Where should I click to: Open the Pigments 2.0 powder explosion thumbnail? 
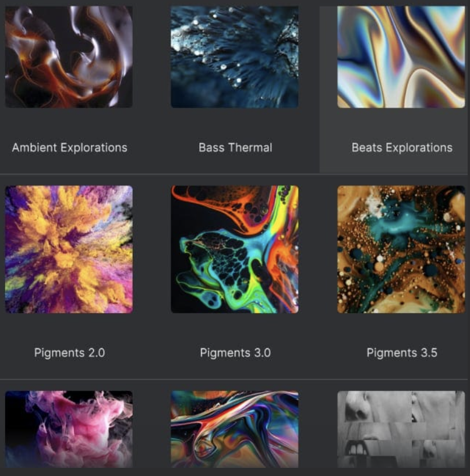point(69,249)
